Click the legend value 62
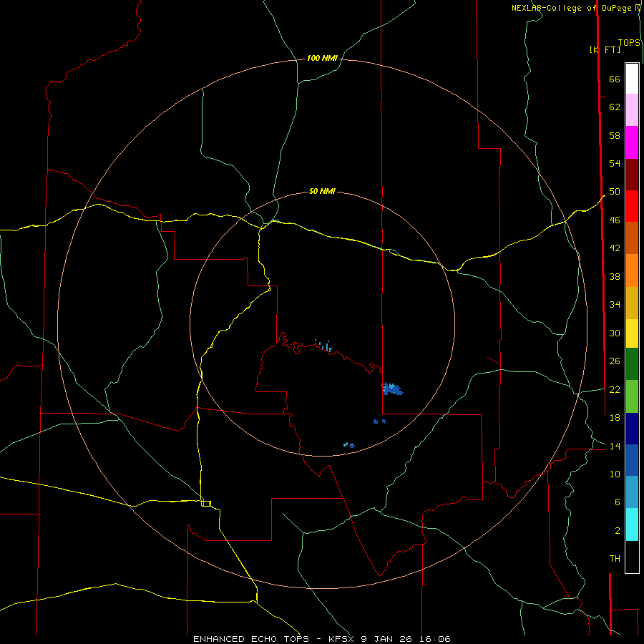Screen dimensions: 644x644 615,107
